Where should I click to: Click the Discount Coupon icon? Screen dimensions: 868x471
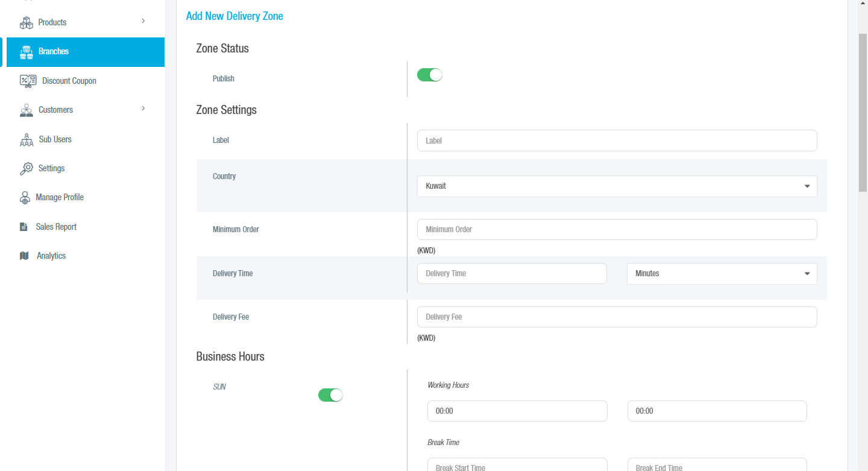tap(28, 81)
